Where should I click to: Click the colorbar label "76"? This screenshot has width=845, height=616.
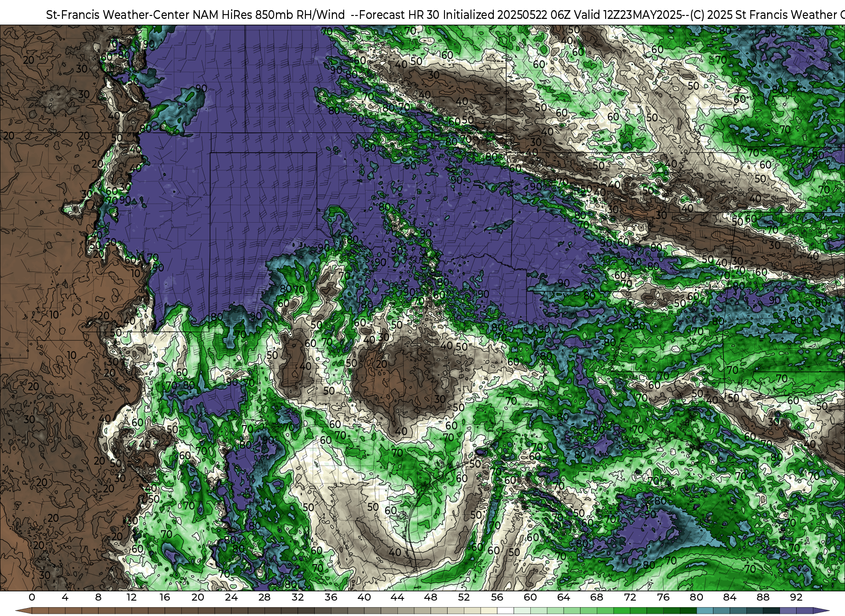pyautogui.click(x=663, y=597)
